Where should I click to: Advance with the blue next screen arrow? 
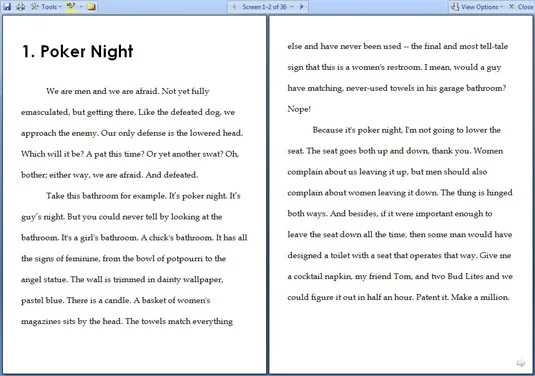click(302, 6)
